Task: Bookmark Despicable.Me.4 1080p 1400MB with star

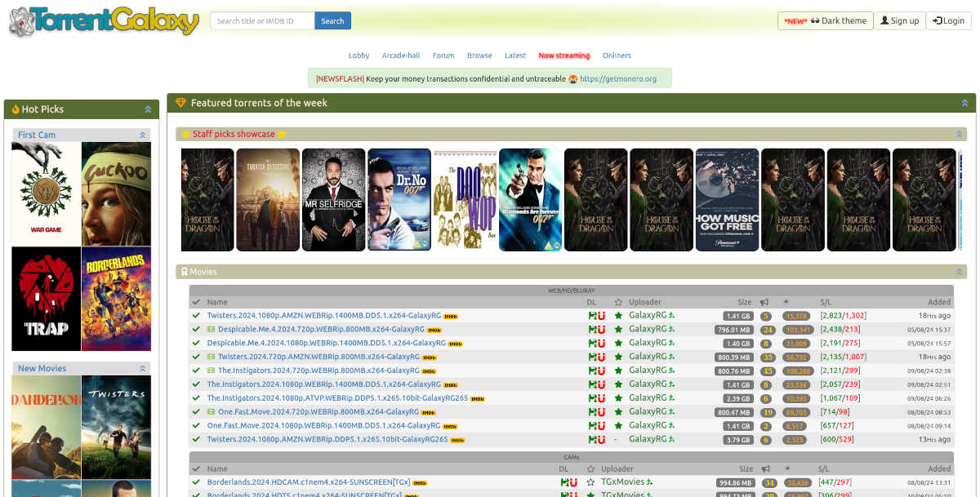Action: tap(618, 343)
